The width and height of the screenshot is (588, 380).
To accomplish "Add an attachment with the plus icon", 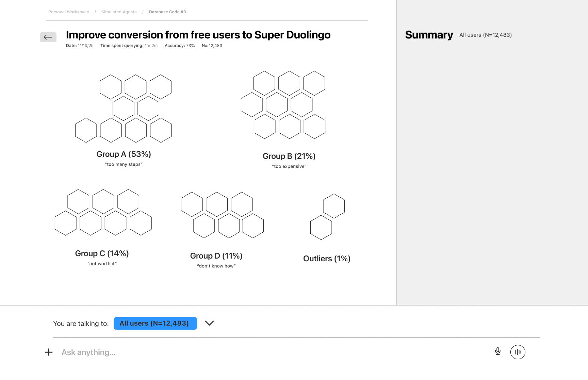I will click(x=49, y=352).
